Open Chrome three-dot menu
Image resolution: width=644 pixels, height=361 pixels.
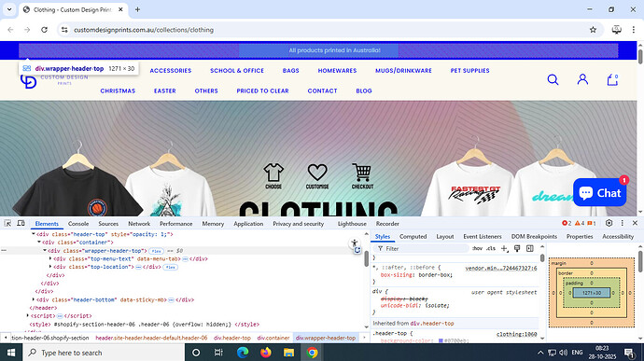[x=634, y=30]
